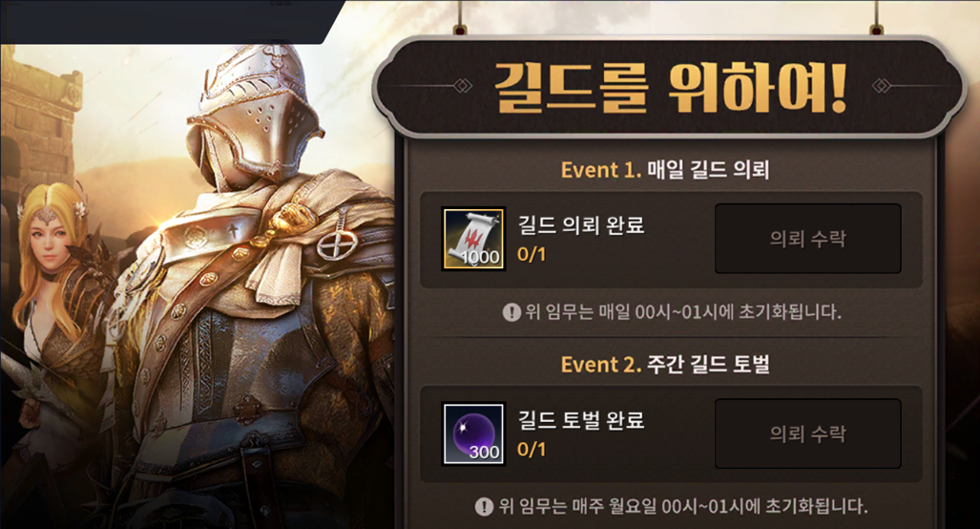Accept the weekly guild subjugation request
Viewport: 980px width, 529px height.
pos(807,434)
